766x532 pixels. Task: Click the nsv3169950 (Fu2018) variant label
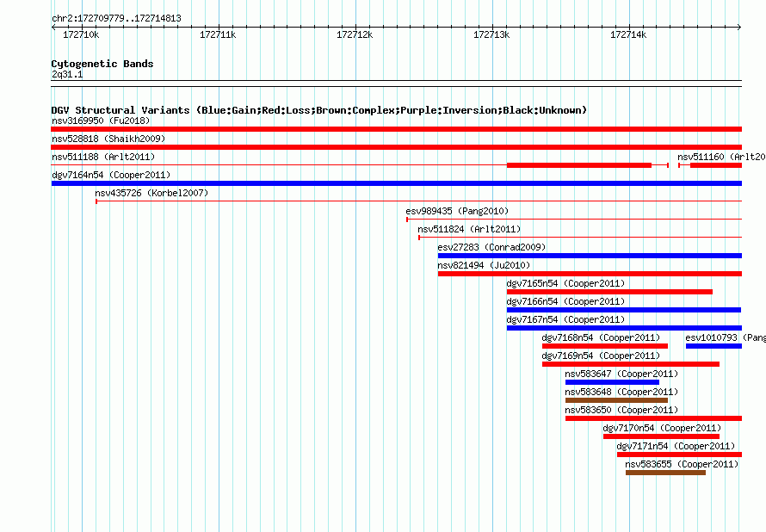pyautogui.click(x=101, y=121)
